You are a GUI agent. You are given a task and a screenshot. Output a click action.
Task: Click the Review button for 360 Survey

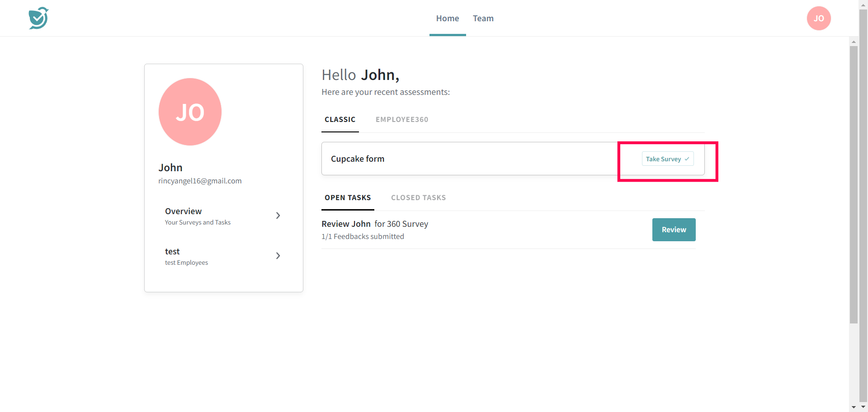[x=674, y=230]
